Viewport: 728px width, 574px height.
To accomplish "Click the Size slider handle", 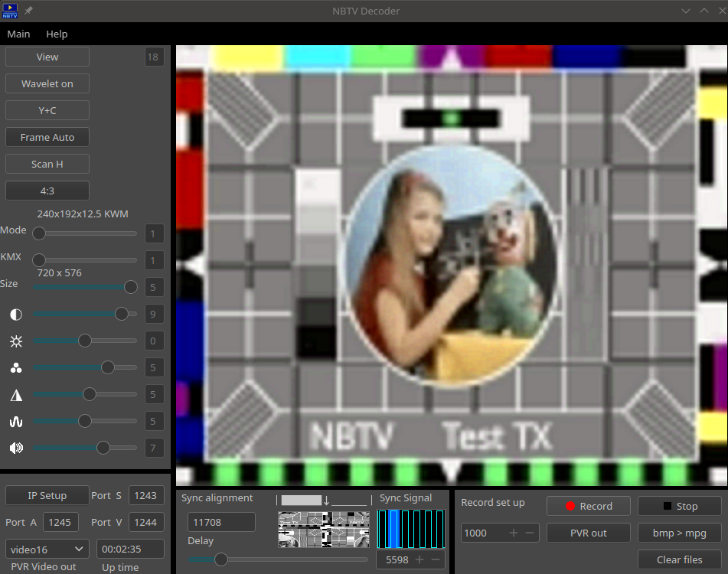I will tap(131, 287).
